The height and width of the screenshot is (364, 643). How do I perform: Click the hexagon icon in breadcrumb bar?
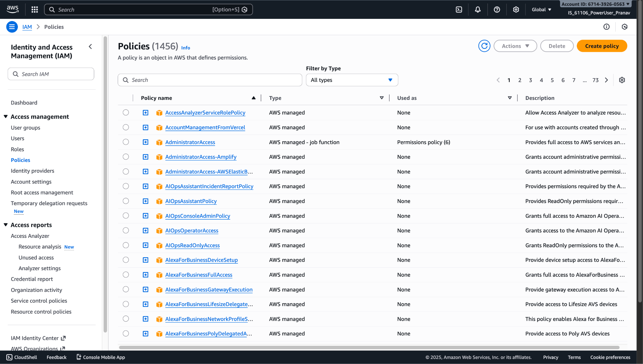point(624,27)
